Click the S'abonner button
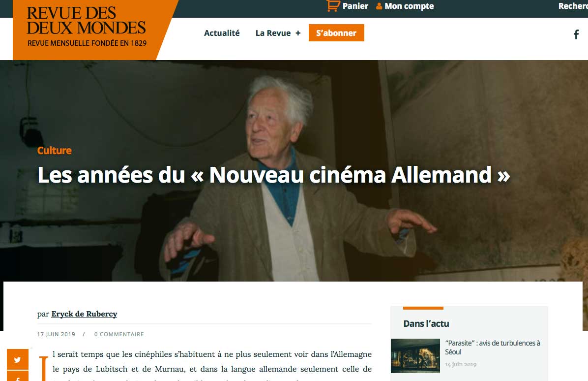 [x=336, y=32]
